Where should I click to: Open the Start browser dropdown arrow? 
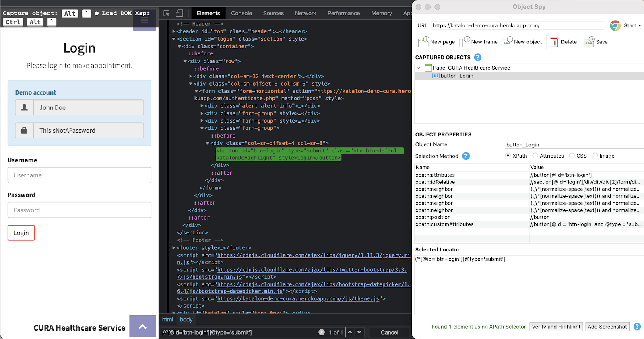tap(640, 26)
